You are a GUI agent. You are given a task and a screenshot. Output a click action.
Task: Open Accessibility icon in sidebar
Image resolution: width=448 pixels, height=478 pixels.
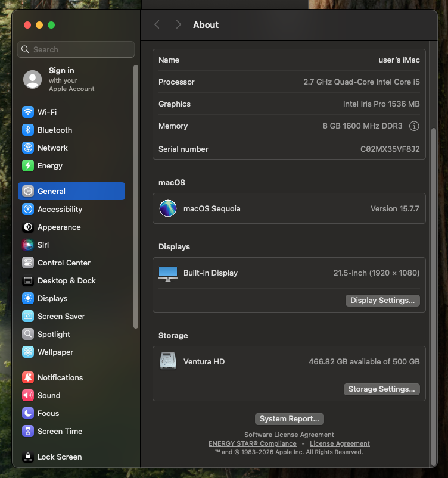28,209
